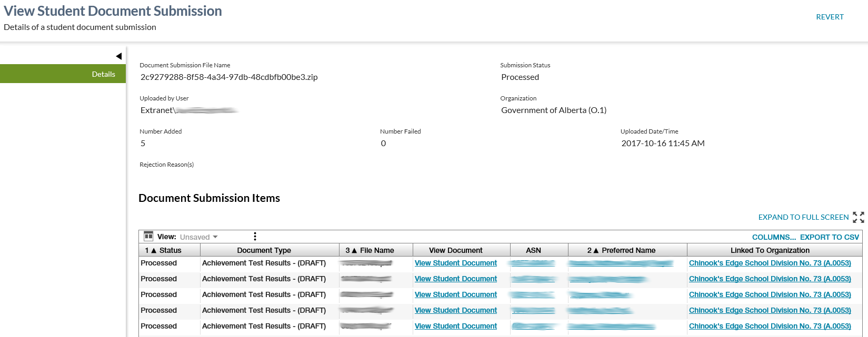The height and width of the screenshot is (337, 868).
Task: Open View Student Document in third row
Action: [455, 294]
